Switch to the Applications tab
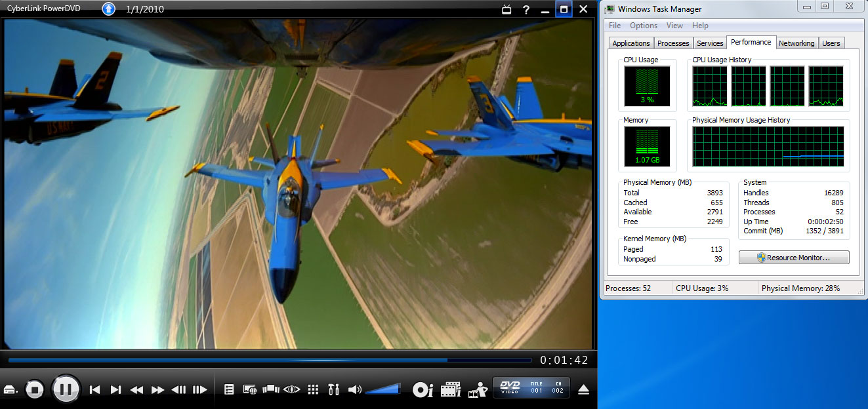This screenshot has height=409, width=868. pos(631,43)
